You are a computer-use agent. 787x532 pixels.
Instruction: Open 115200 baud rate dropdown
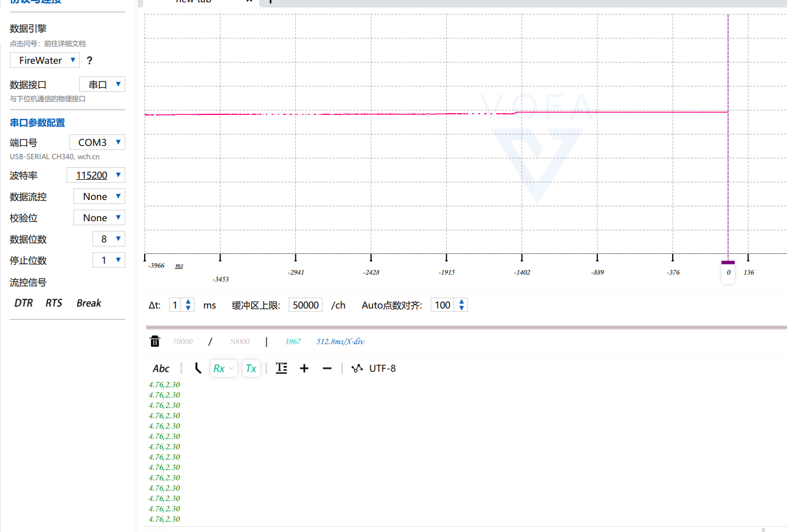coord(96,175)
